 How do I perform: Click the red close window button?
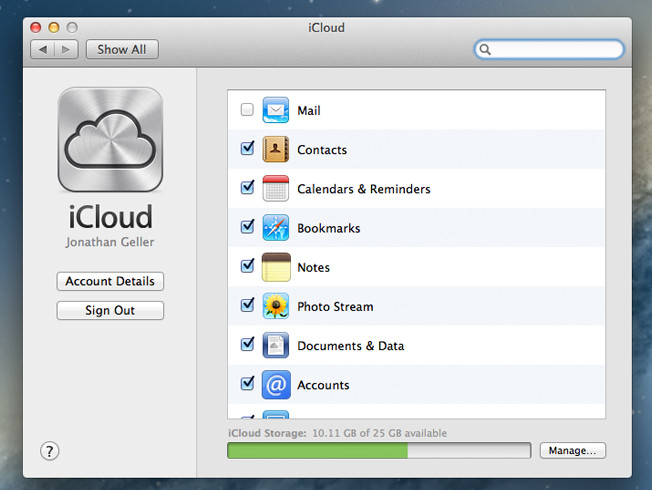point(36,27)
